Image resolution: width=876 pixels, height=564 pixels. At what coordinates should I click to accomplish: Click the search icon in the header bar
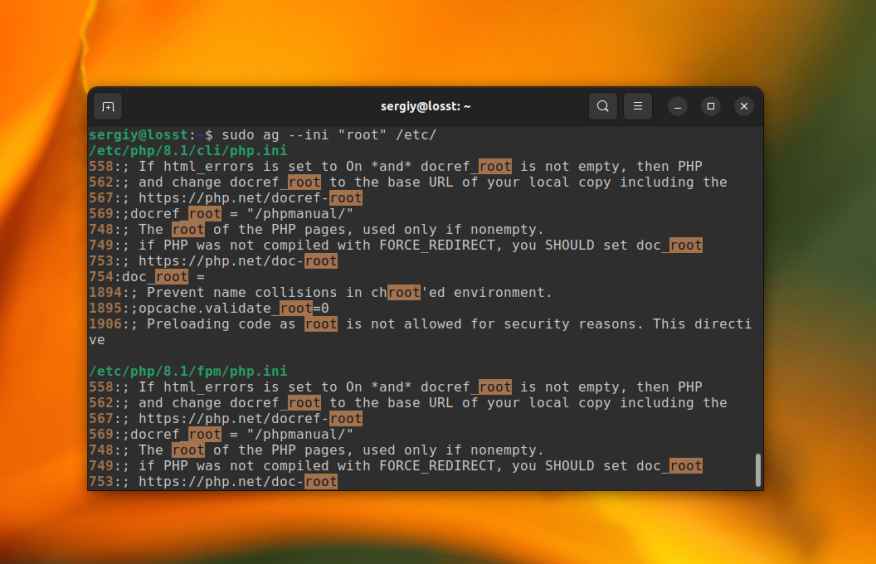[x=602, y=106]
